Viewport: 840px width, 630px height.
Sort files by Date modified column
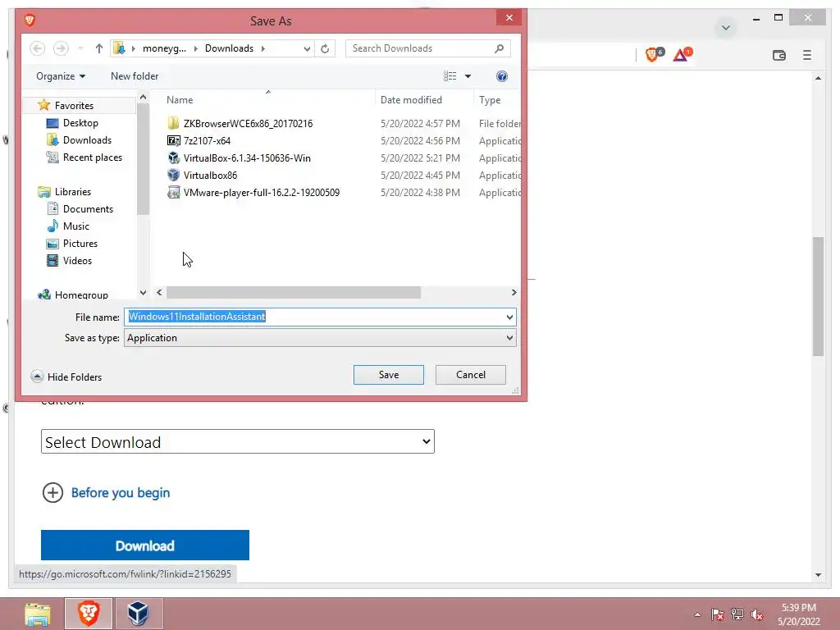point(411,99)
